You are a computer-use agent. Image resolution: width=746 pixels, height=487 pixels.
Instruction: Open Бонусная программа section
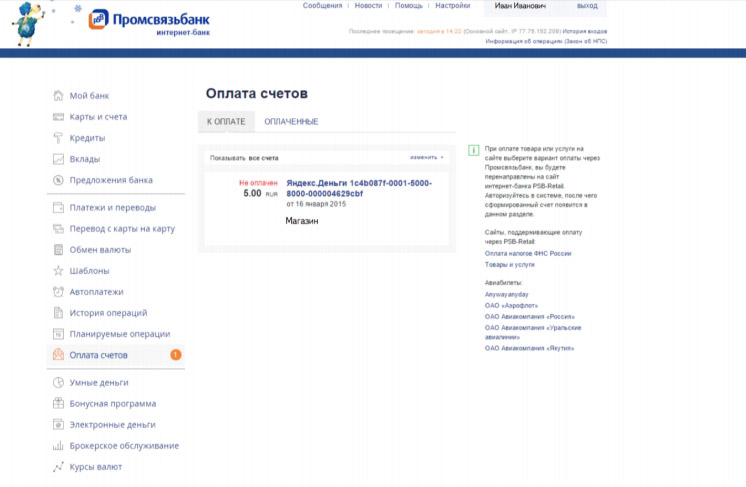tap(113, 403)
